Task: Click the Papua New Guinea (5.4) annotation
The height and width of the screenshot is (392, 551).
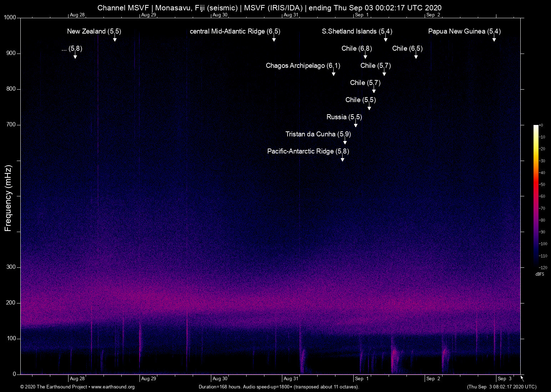Action: pos(464,31)
